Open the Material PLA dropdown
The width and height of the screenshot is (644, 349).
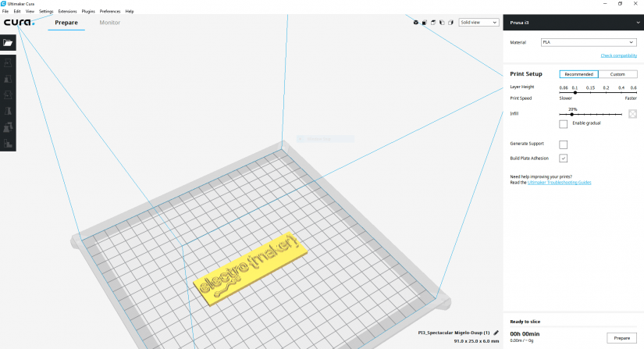tap(589, 42)
